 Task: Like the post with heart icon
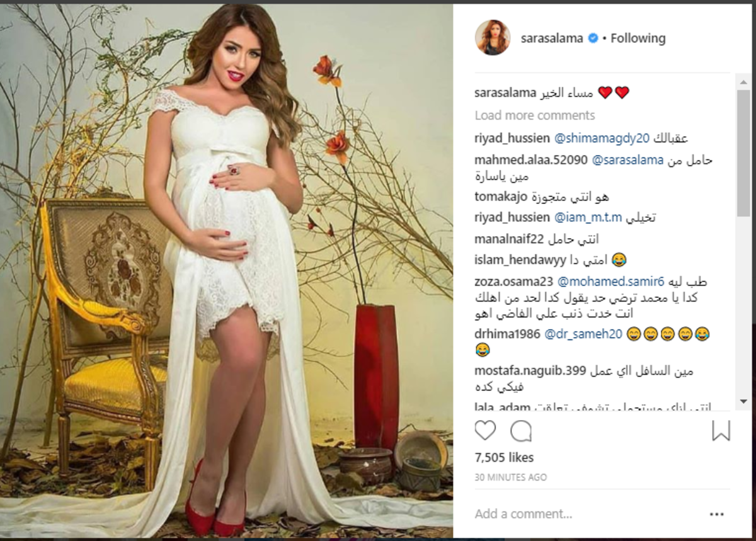coord(485,431)
